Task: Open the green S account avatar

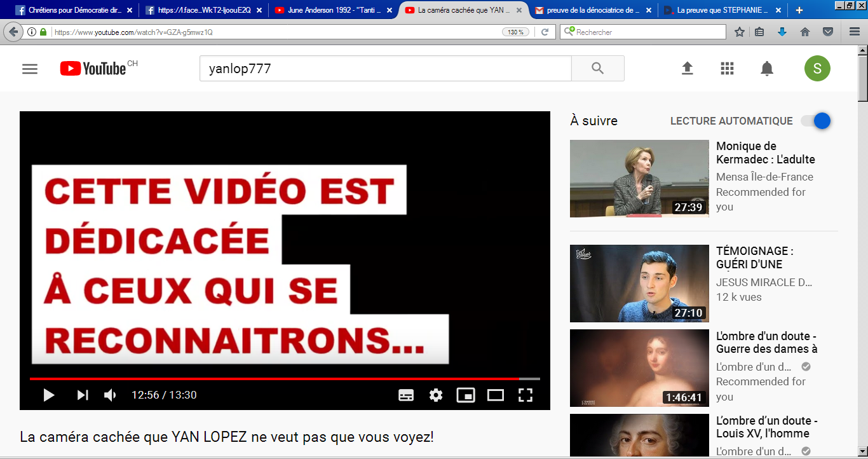Action: click(817, 69)
